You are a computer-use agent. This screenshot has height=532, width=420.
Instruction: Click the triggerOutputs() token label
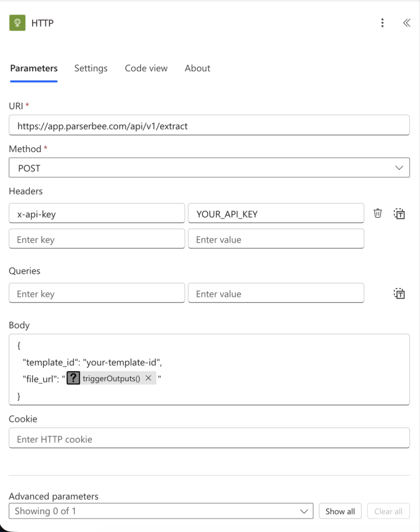click(x=111, y=378)
